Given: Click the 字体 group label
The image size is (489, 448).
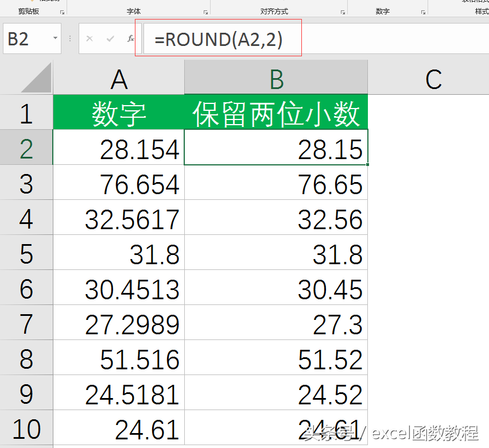Looking at the screenshot, I should [x=134, y=11].
